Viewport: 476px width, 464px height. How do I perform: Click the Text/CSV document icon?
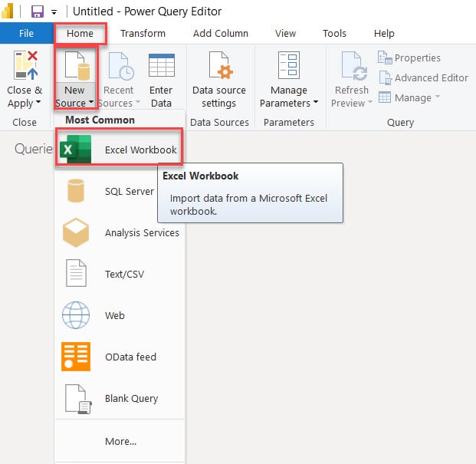pyautogui.click(x=76, y=273)
